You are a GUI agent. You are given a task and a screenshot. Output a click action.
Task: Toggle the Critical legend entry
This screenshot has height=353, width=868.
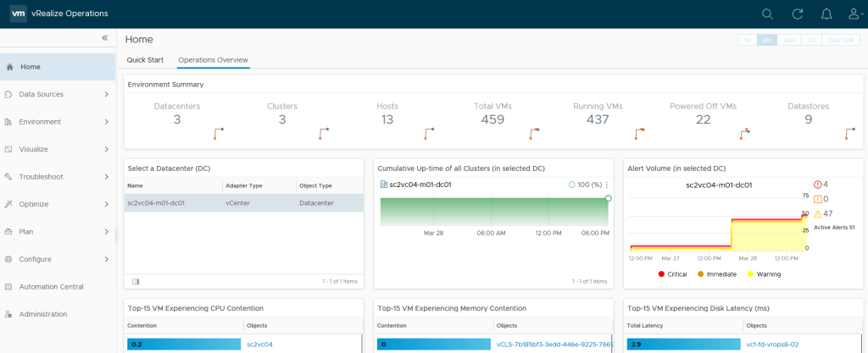[x=675, y=274]
